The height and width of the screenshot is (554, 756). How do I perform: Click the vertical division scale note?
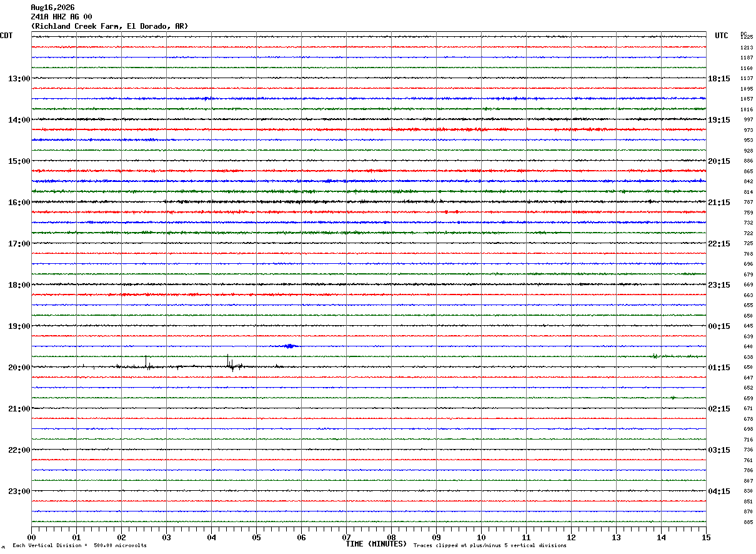(x=79, y=546)
